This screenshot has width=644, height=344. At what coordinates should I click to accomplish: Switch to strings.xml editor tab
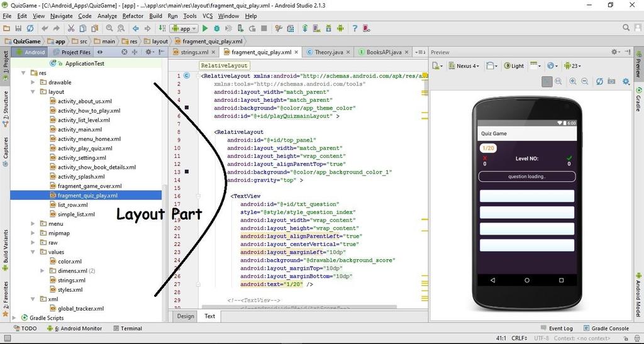click(194, 52)
